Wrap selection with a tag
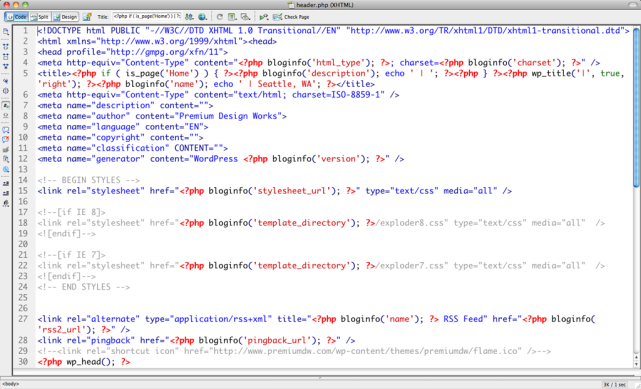Viewport: 641px width, 389px height. (x=6, y=150)
